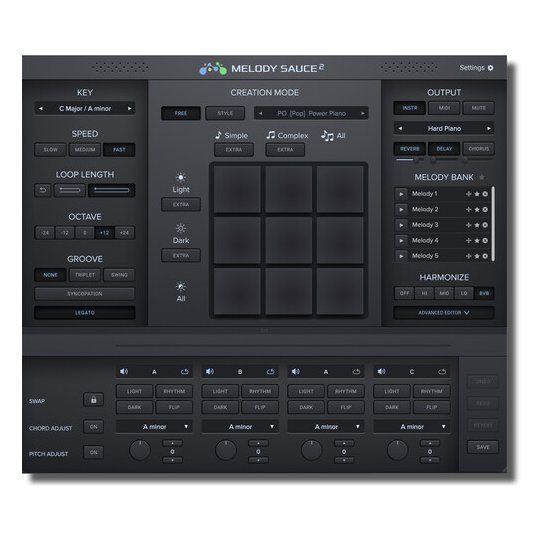Play Melody 5 in the bank
This screenshot has height=540, width=540.
coord(401,256)
